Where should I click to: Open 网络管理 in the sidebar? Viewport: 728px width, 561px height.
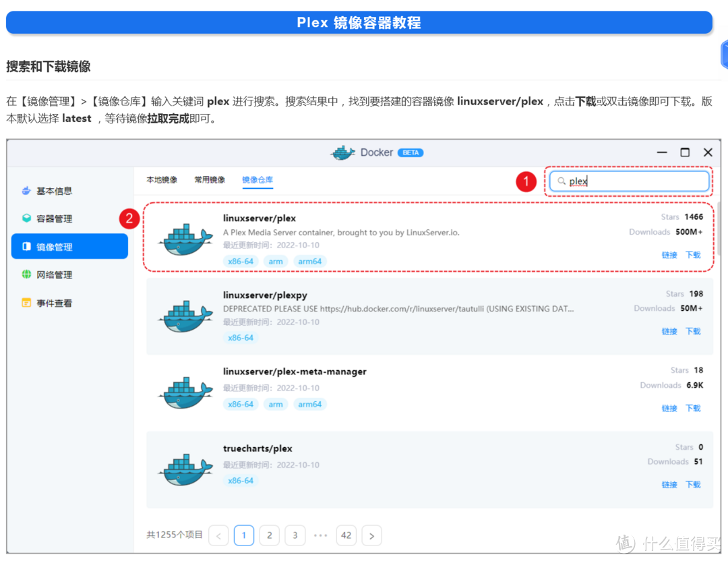pyautogui.click(x=69, y=275)
